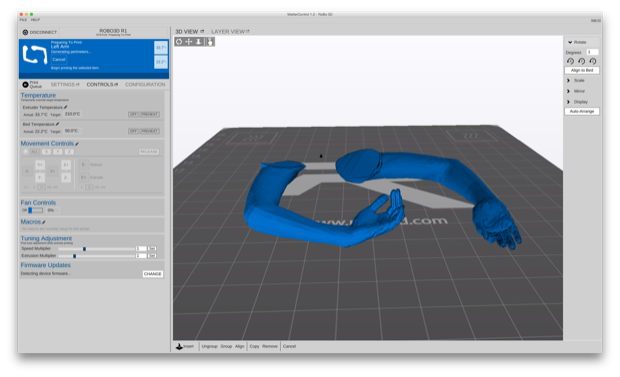Click the E+ Extrude button
Viewport: 620px width, 377px height.
[83, 178]
